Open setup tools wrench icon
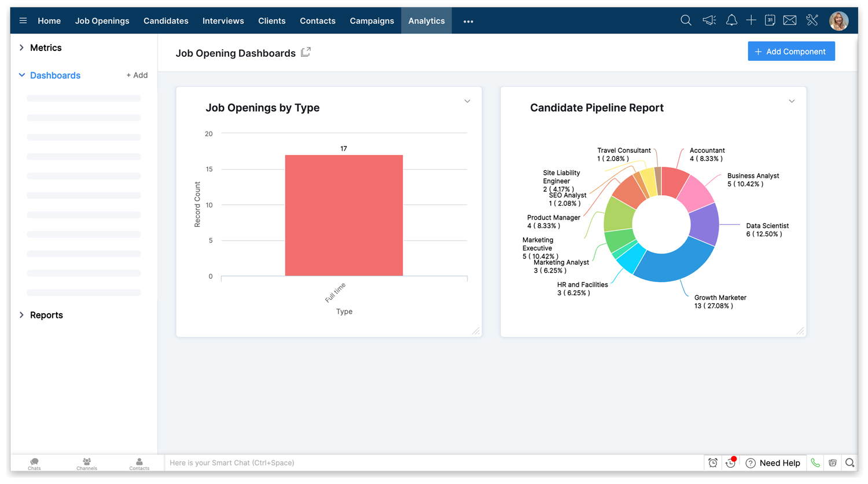 [x=812, y=21]
